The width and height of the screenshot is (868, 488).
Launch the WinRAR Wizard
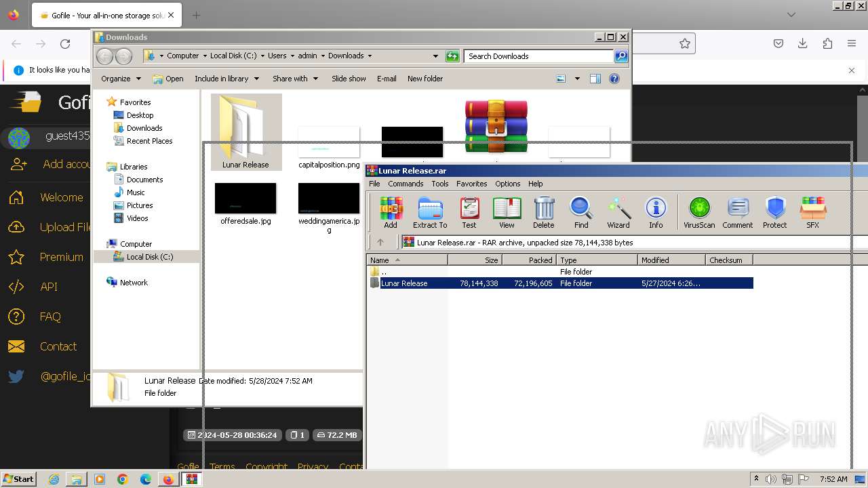click(x=618, y=212)
